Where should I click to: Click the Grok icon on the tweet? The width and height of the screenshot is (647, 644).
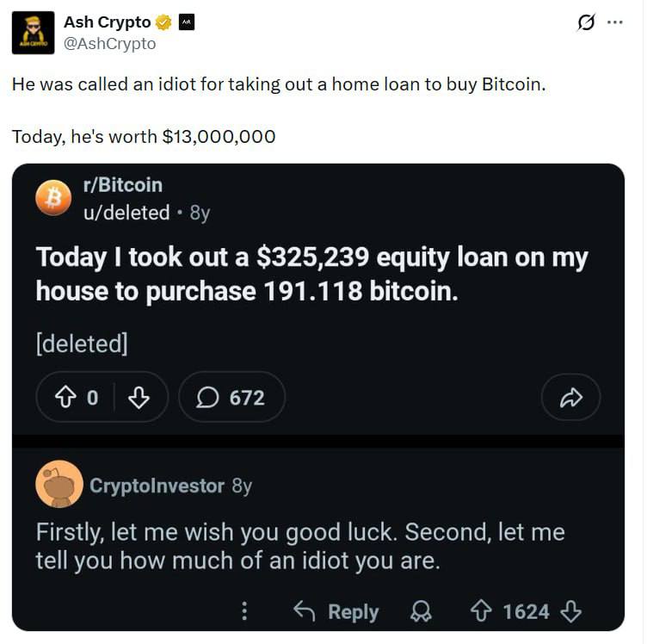point(586,23)
